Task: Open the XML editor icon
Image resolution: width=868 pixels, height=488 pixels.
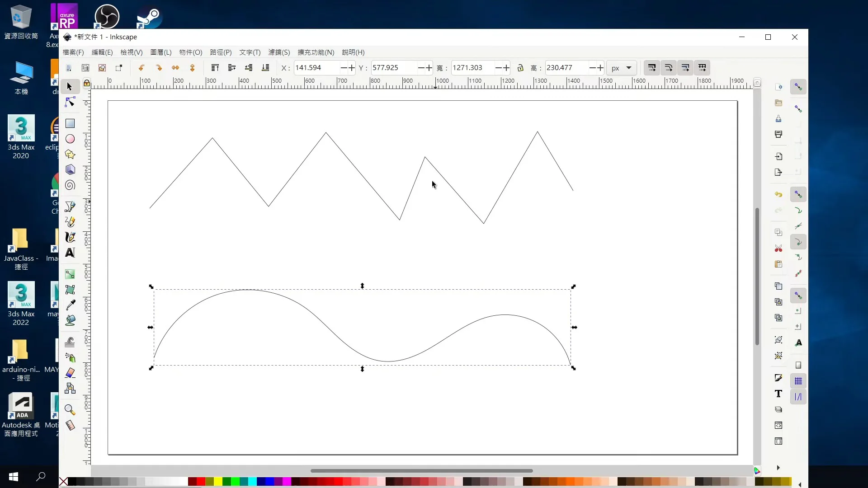Action: click(x=778, y=425)
